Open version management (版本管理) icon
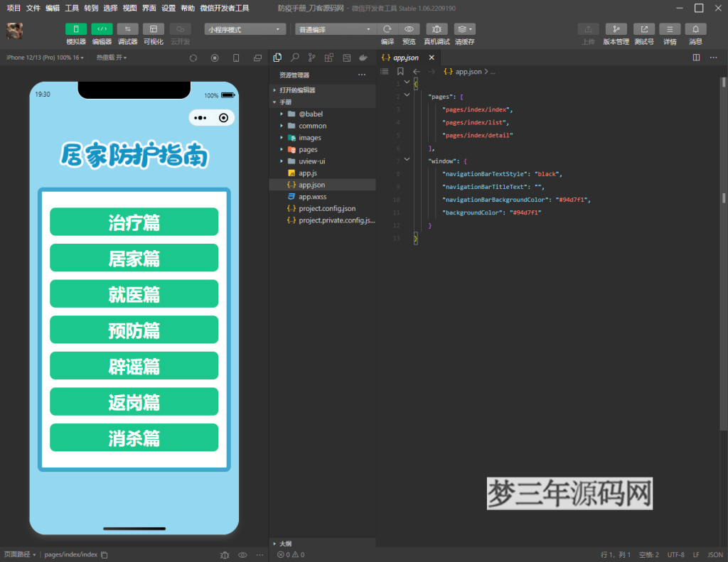The image size is (728, 562). pyautogui.click(x=616, y=29)
